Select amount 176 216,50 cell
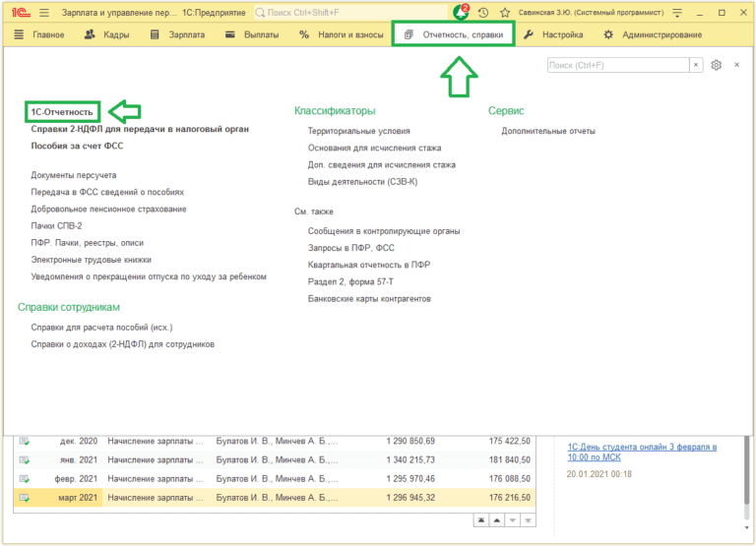756x546 pixels. 510,498
